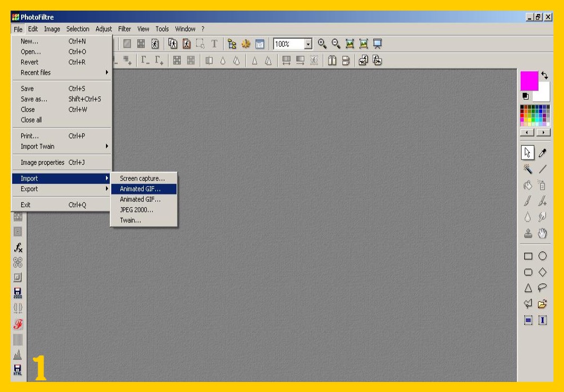Select the Line drawing tool

click(542, 169)
